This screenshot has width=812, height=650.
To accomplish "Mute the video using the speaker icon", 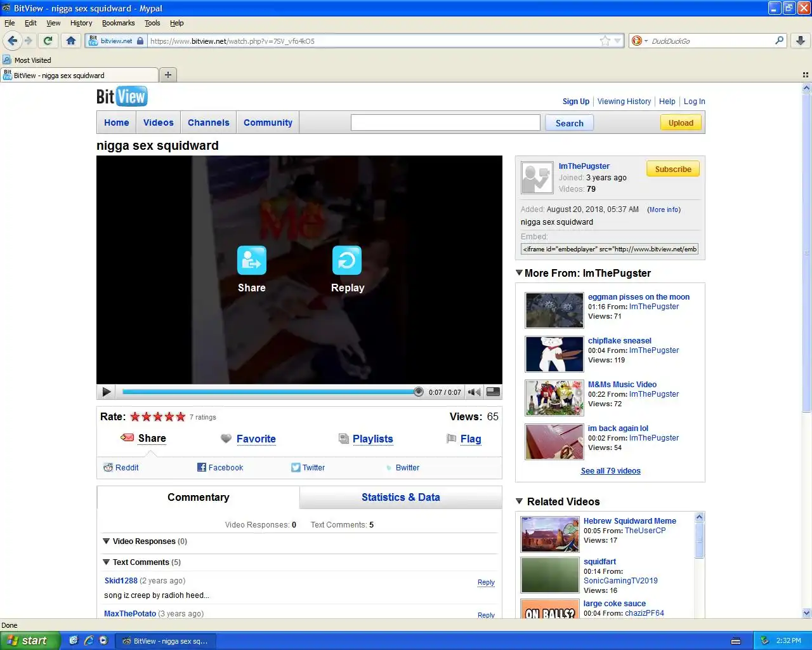I will pos(474,392).
